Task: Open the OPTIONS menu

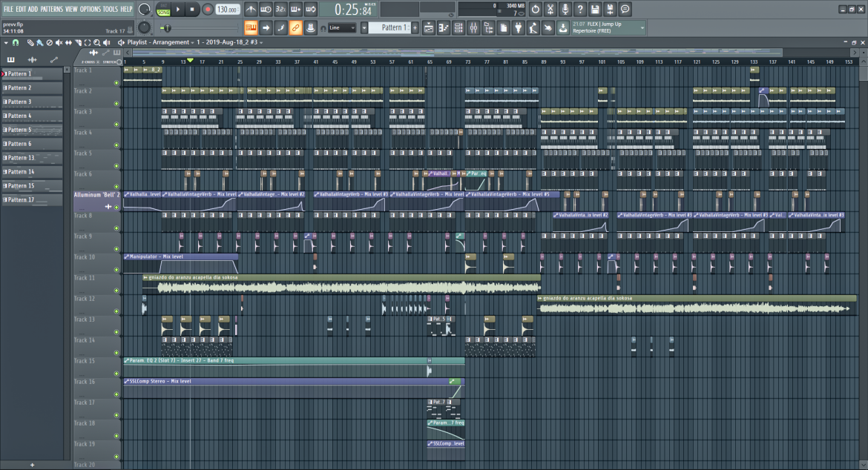Action: tap(91, 10)
